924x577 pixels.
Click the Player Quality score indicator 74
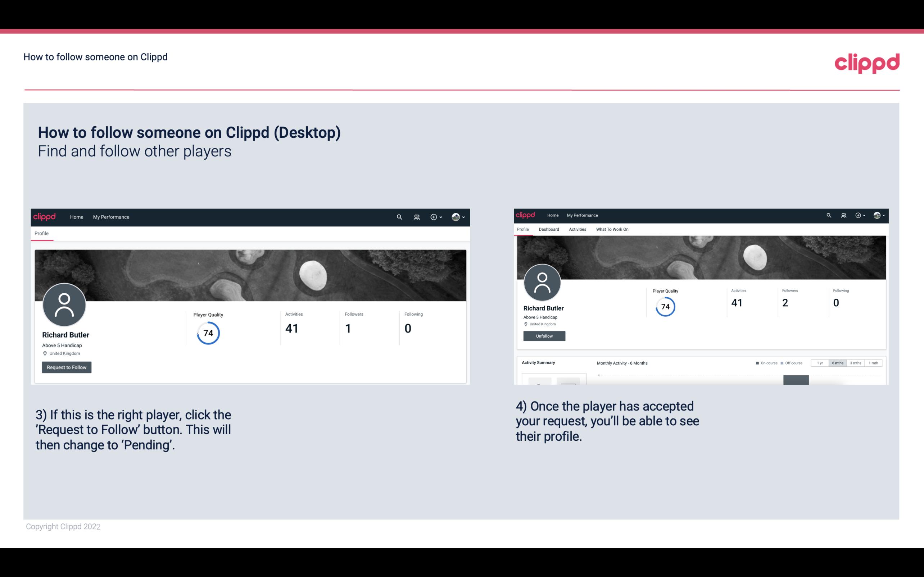(x=208, y=333)
